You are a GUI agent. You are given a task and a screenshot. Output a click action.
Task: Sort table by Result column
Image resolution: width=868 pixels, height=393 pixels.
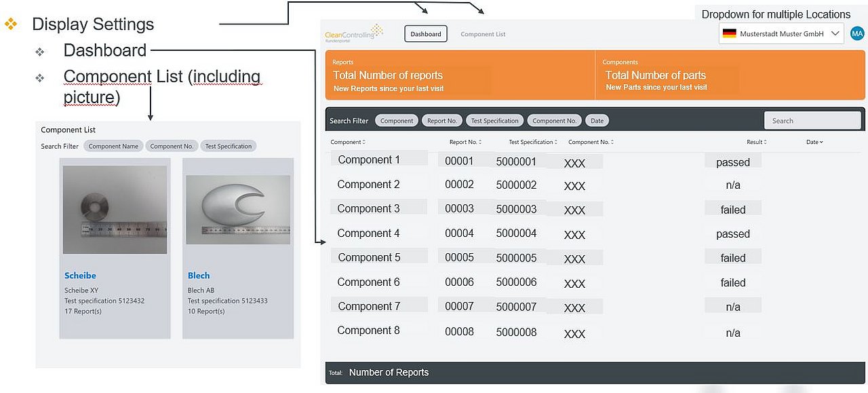pos(757,142)
